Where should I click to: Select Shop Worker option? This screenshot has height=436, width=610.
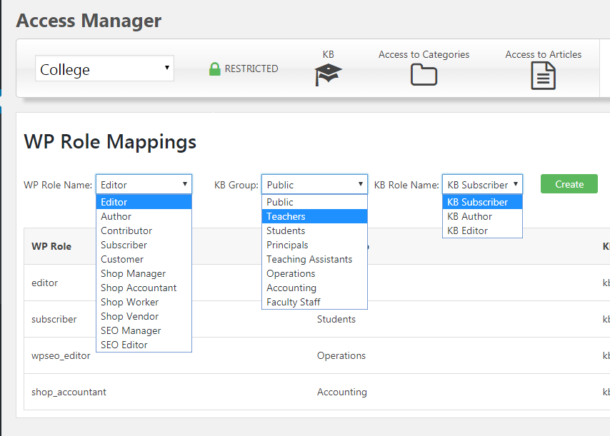(144, 302)
